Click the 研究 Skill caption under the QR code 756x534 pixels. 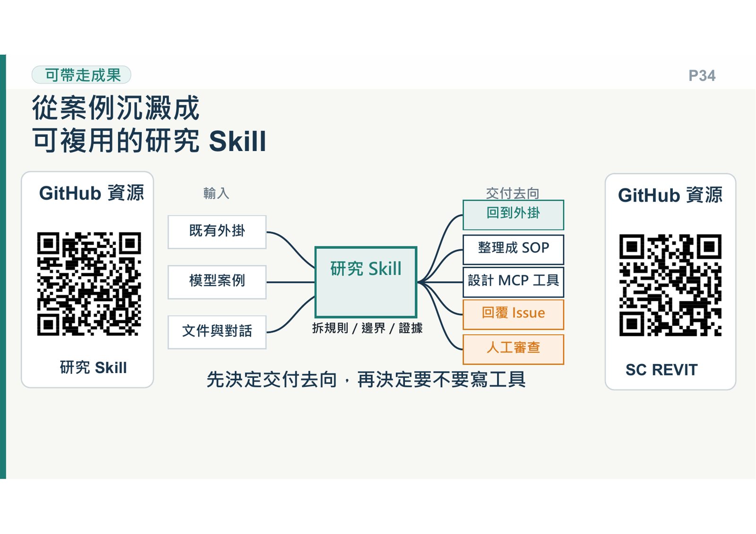click(x=93, y=367)
